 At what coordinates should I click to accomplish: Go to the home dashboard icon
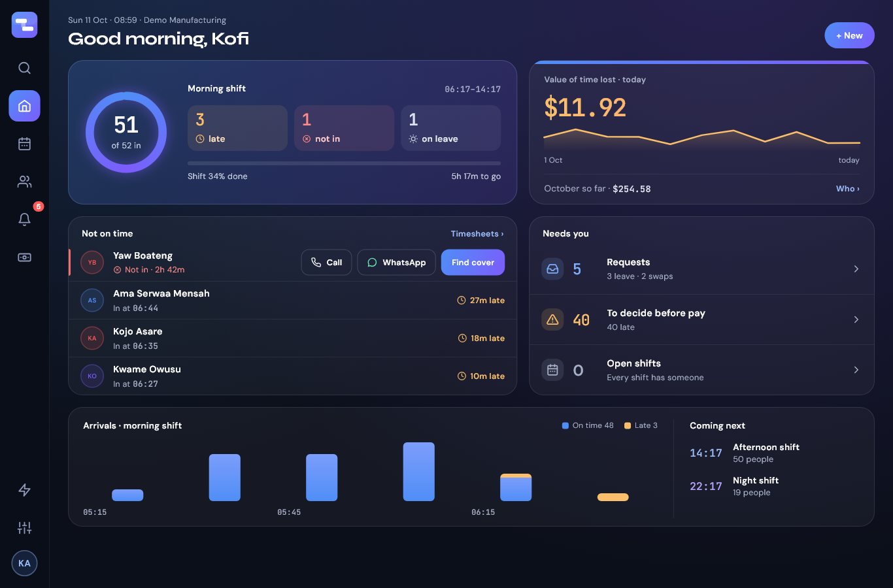(24, 106)
